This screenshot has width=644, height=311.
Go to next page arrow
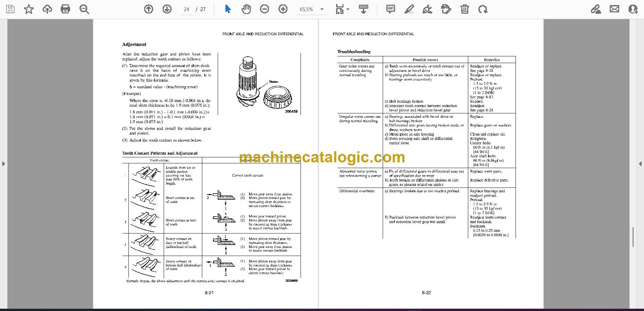167,9
